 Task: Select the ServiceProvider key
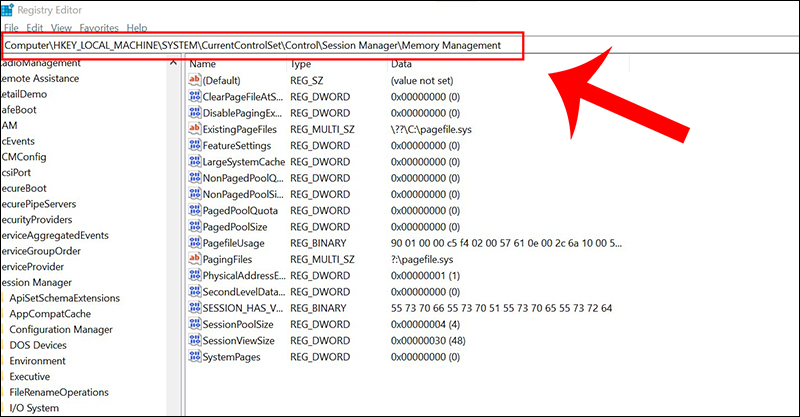point(32,267)
